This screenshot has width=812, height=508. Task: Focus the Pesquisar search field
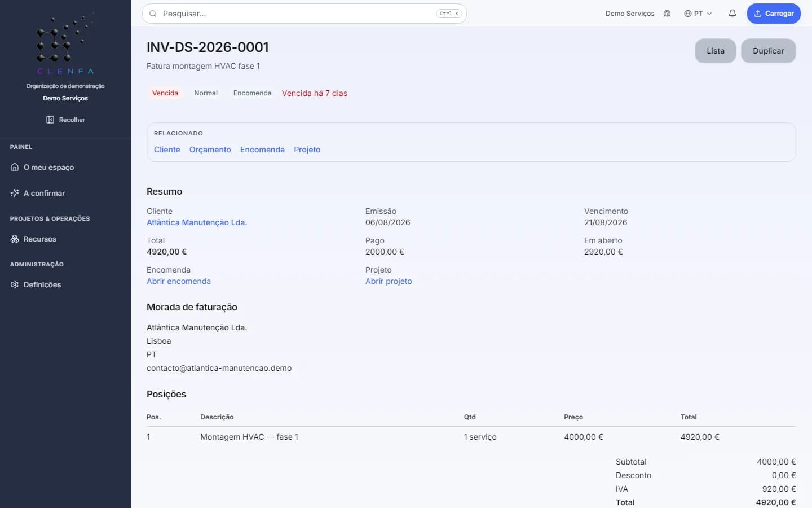pos(304,14)
